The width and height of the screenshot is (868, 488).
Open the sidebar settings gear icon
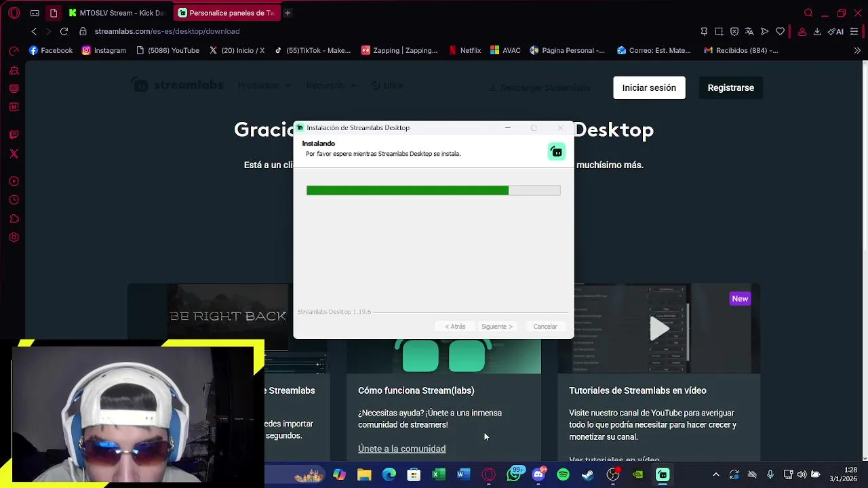(14, 238)
